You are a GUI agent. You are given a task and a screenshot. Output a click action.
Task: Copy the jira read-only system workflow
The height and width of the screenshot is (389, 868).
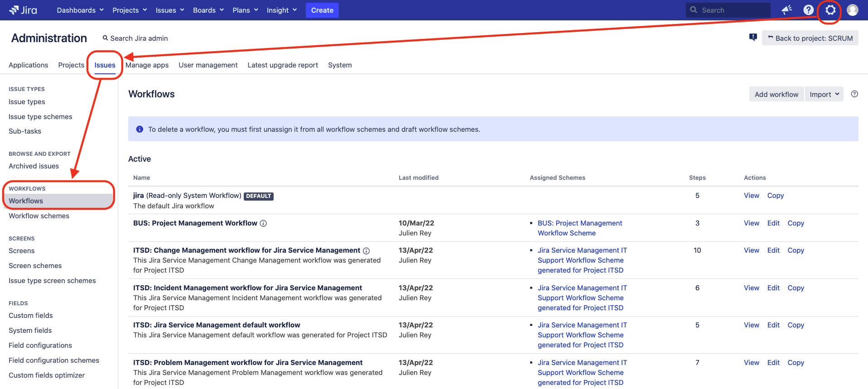point(776,196)
